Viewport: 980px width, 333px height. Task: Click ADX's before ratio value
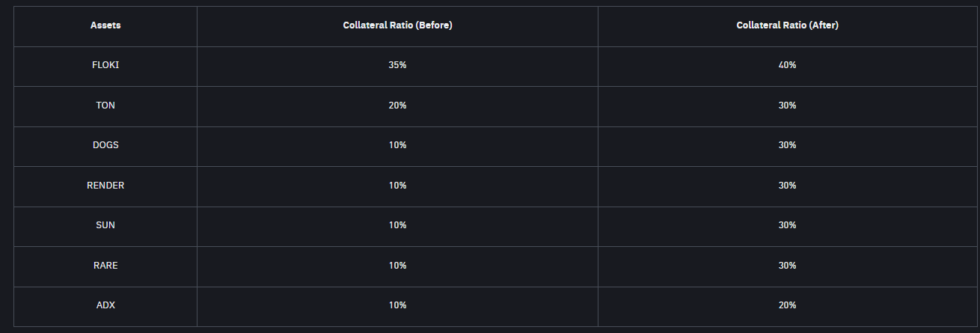[x=397, y=305]
